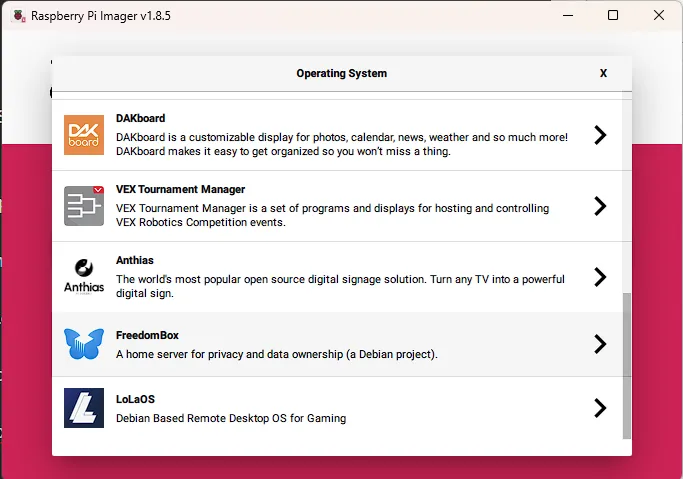The width and height of the screenshot is (683, 479).
Task: Click the Debian Based Remote Desktop description
Action: [231, 418]
